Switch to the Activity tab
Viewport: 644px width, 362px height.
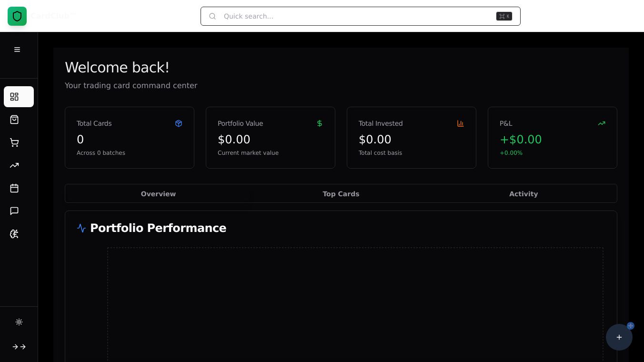pyautogui.click(x=523, y=194)
